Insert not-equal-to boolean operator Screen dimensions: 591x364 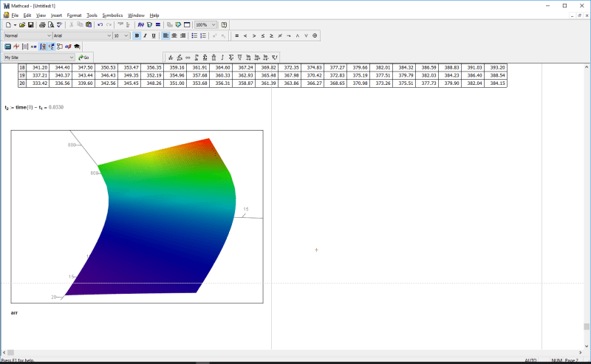pos(280,35)
